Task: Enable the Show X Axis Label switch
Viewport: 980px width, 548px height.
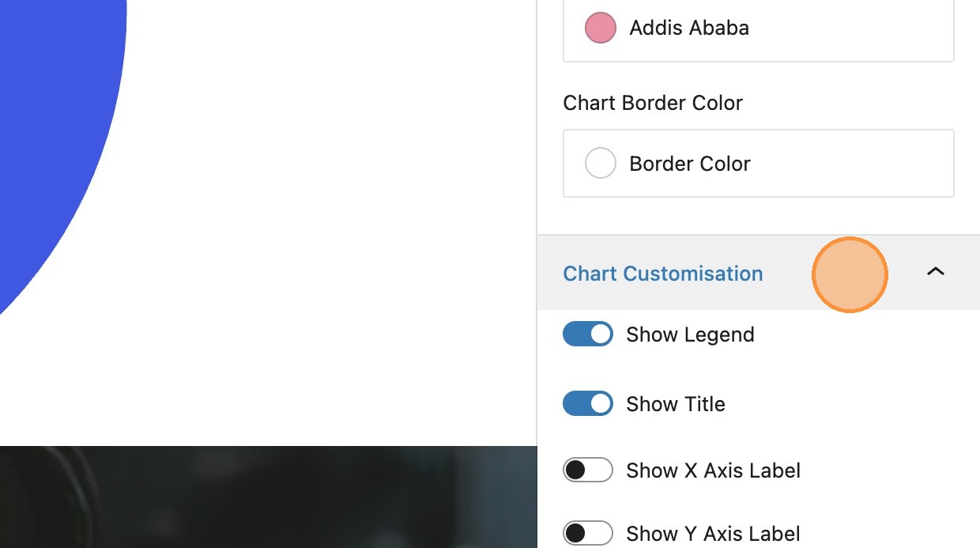Action: 588,470
